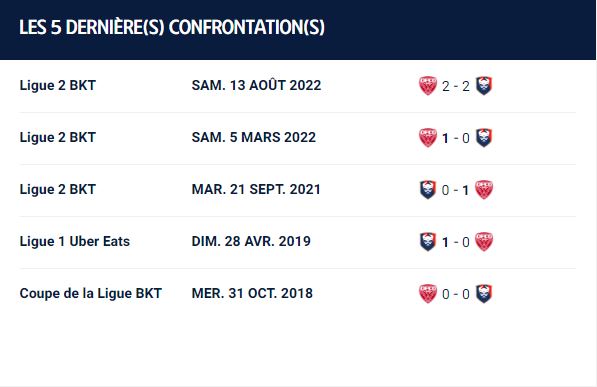Click the MER. 31 OCT. 2018 date

[x=252, y=293]
